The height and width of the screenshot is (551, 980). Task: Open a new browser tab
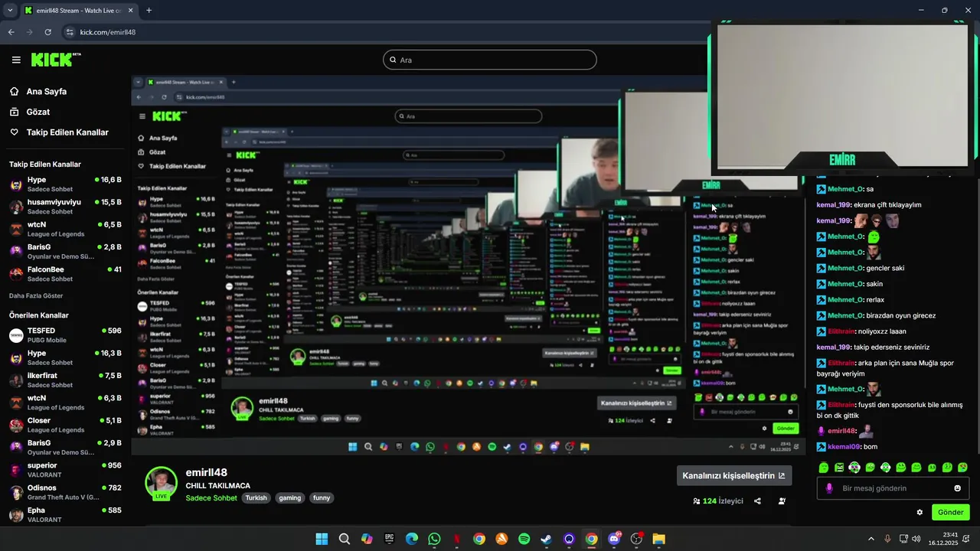149,11
